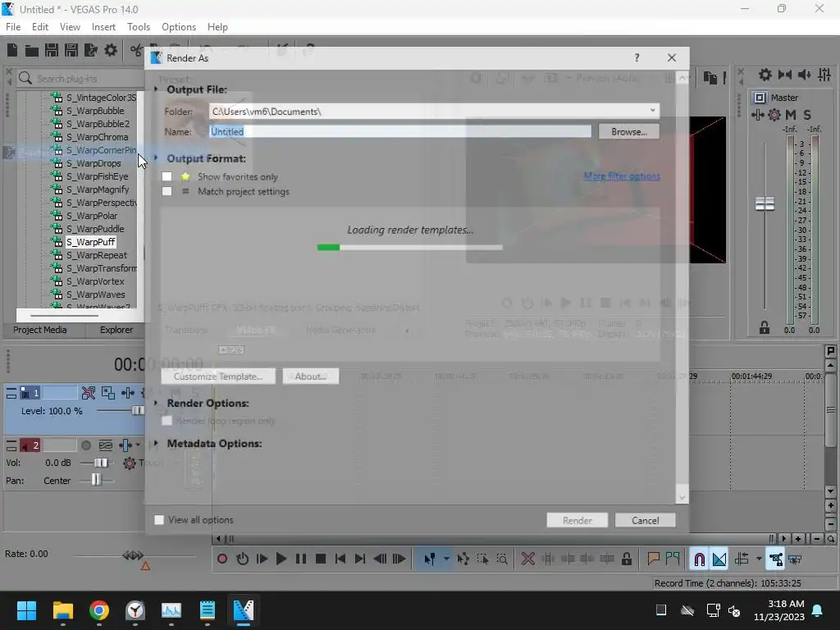Expand the Metadata Options section
Image resolution: width=840 pixels, height=630 pixels.
156,443
